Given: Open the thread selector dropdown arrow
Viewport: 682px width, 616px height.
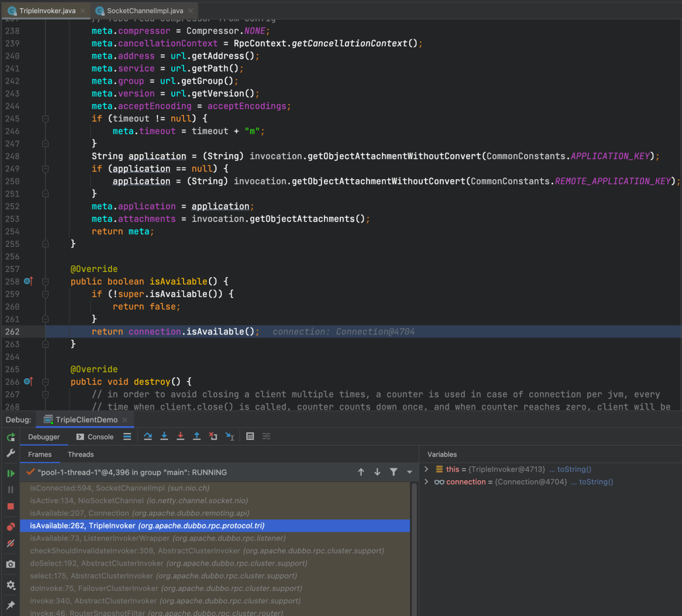Looking at the screenshot, I should pos(409,472).
